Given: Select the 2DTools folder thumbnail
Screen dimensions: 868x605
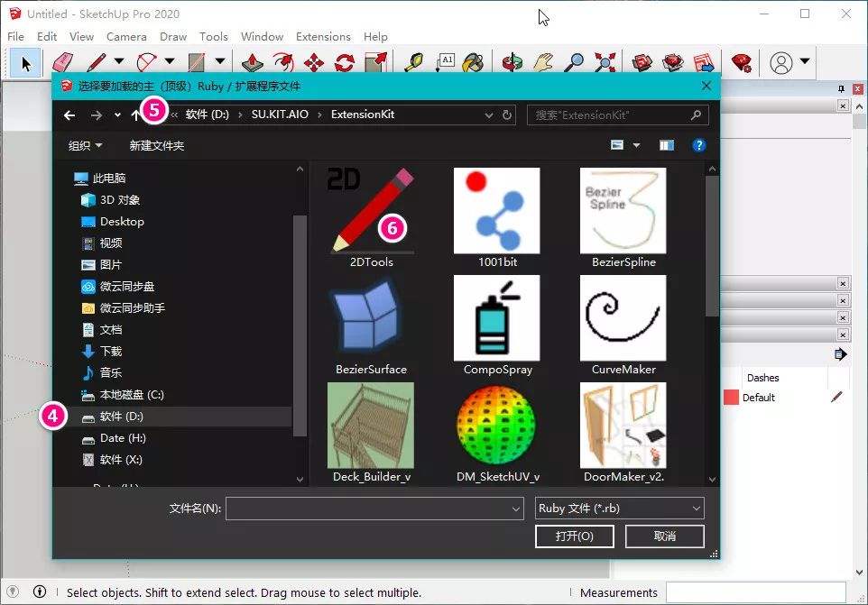Looking at the screenshot, I should coord(371,218).
